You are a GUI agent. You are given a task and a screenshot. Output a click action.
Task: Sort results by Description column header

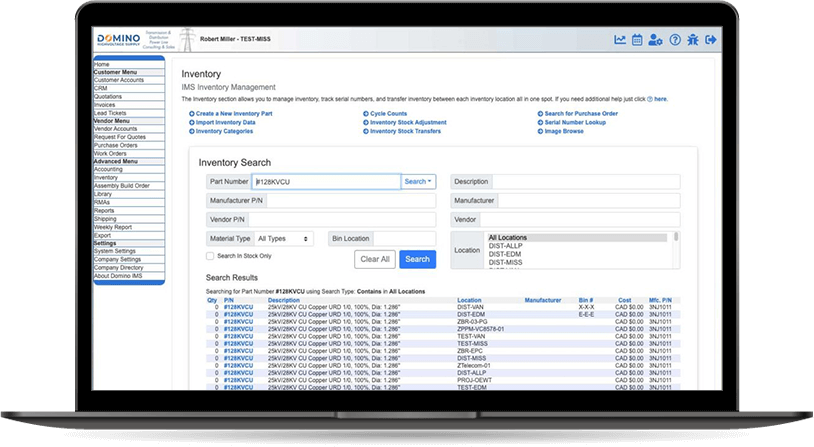[x=283, y=300]
